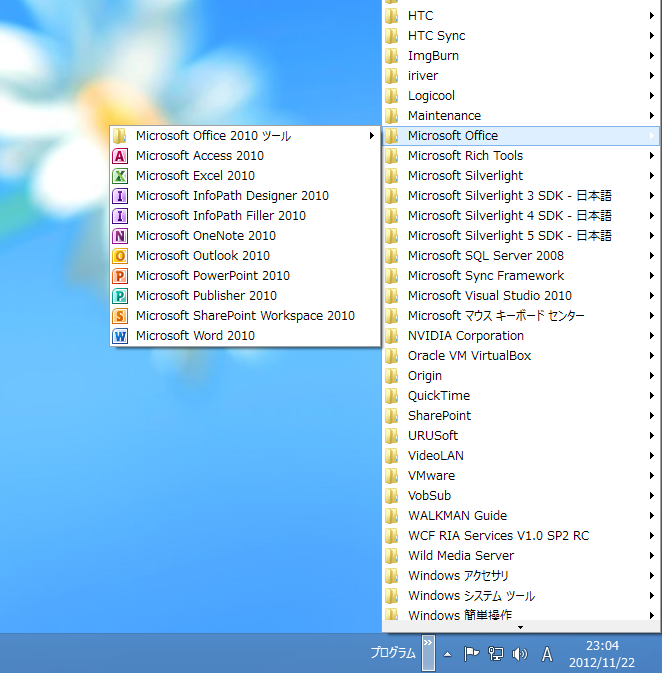Click the プログラム toolbar label
This screenshot has width=662, height=673.
[x=393, y=653]
